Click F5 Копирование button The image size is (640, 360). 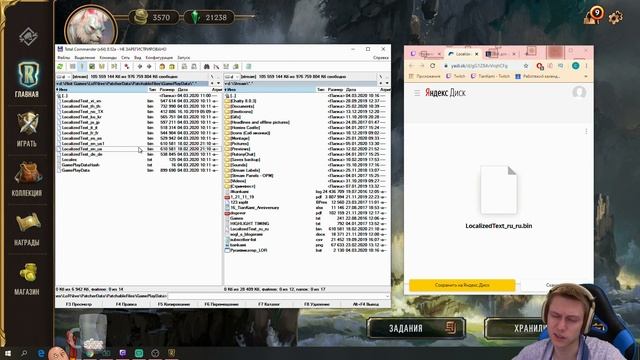[x=174, y=304]
